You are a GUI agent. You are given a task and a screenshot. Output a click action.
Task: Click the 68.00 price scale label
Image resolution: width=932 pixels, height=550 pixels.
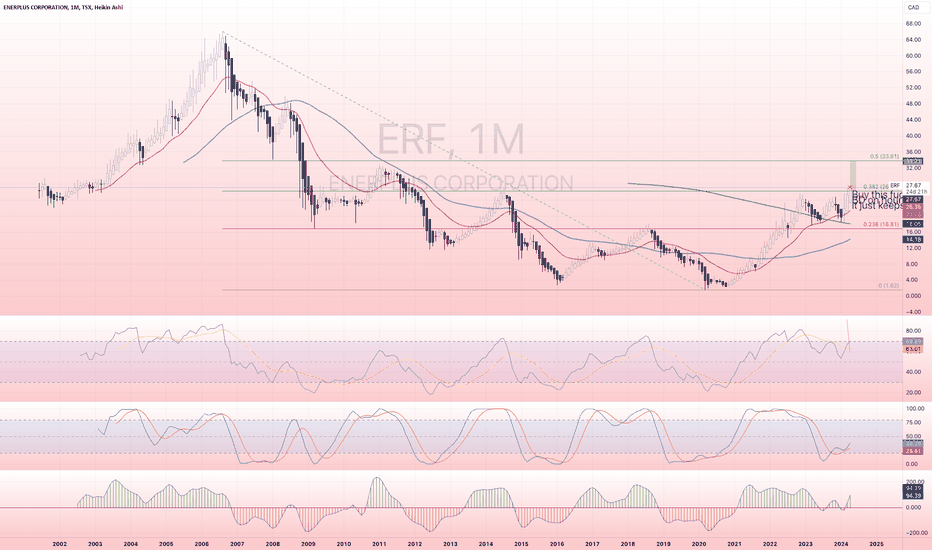coord(913,24)
